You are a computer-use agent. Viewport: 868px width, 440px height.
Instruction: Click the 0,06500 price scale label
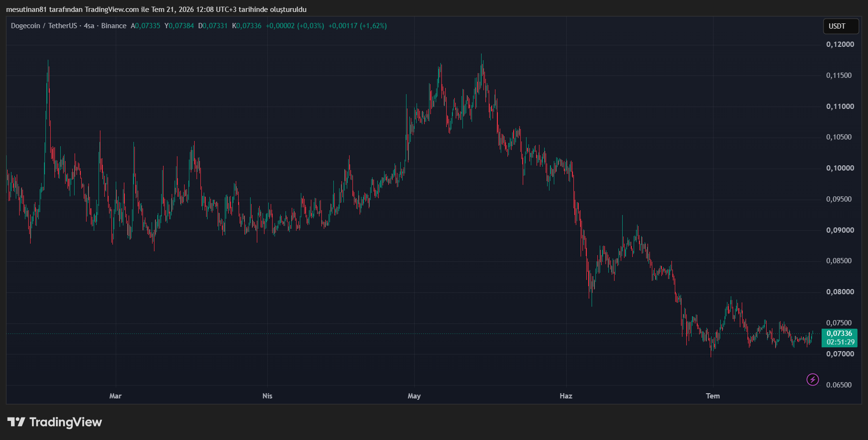click(840, 385)
